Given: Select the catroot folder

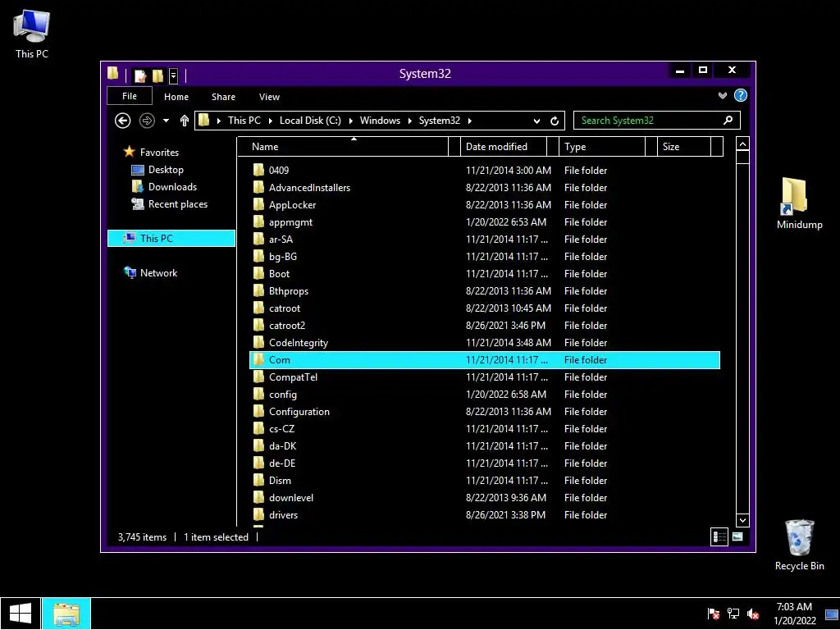Looking at the screenshot, I should (x=285, y=308).
